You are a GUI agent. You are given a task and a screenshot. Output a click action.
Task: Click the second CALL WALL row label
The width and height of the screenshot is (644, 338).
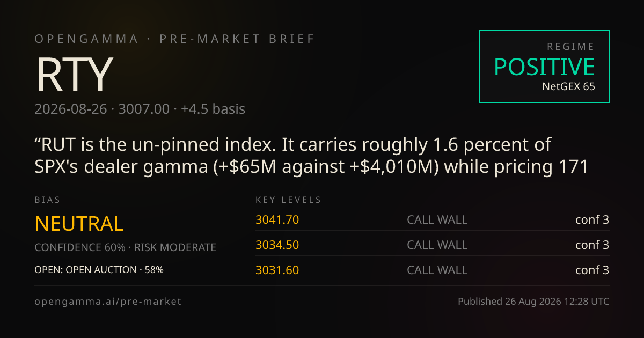(x=437, y=245)
